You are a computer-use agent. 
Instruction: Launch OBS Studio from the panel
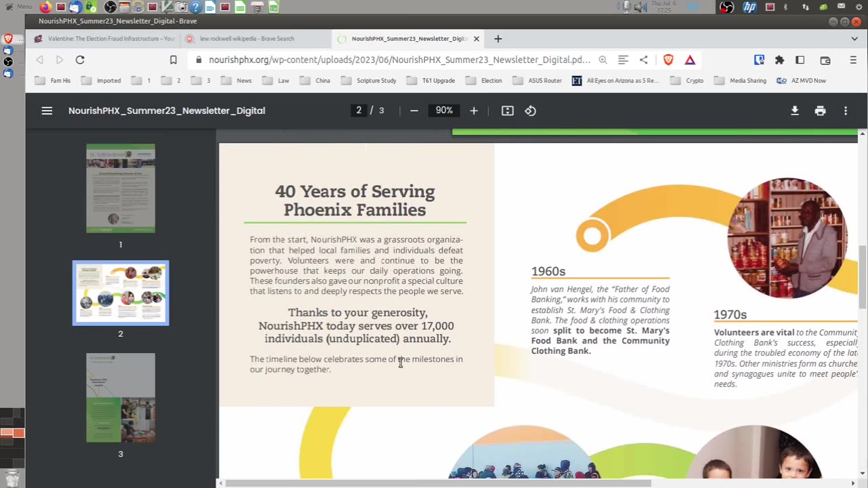click(111, 7)
